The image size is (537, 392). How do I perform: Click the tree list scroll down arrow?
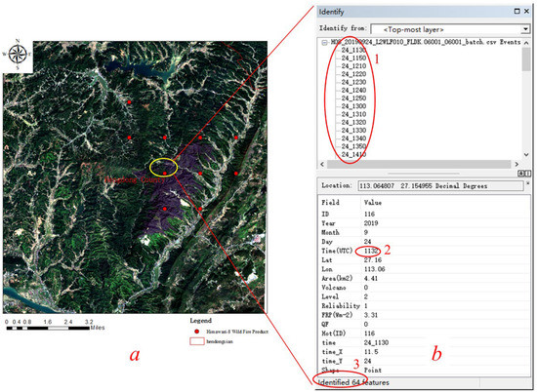pos(526,155)
